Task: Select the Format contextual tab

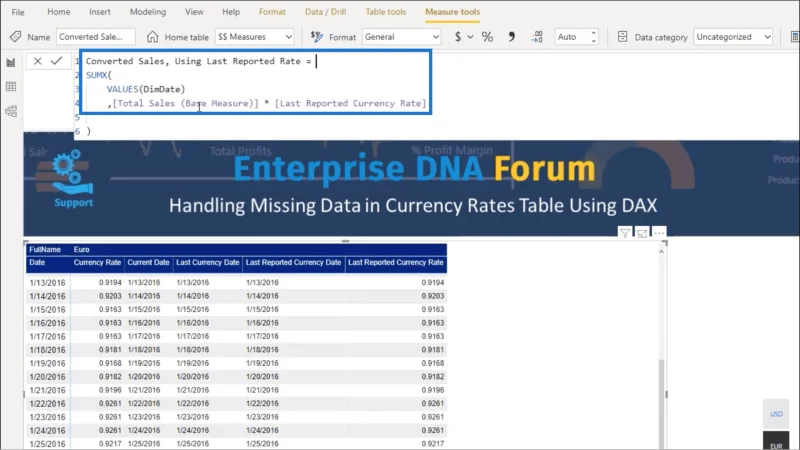Action: [x=272, y=12]
